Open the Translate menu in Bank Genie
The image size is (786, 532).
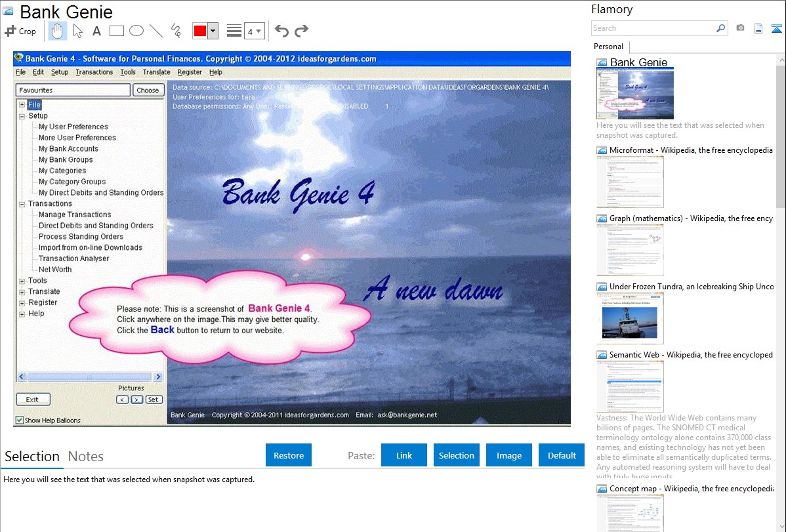[156, 72]
